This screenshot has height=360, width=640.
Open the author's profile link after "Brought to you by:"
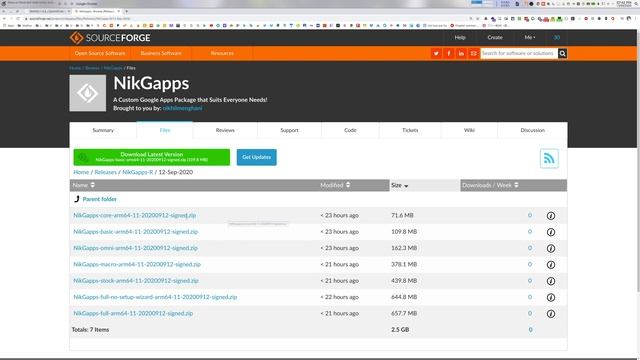point(182,108)
